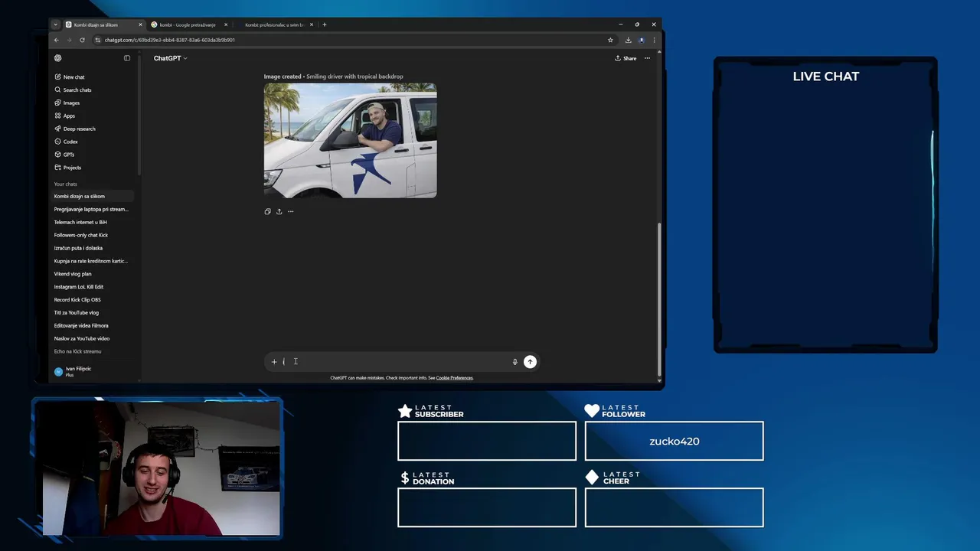980x551 pixels.
Task: Open chat Instagram LoL Kill Edit
Action: [x=92, y=287]
